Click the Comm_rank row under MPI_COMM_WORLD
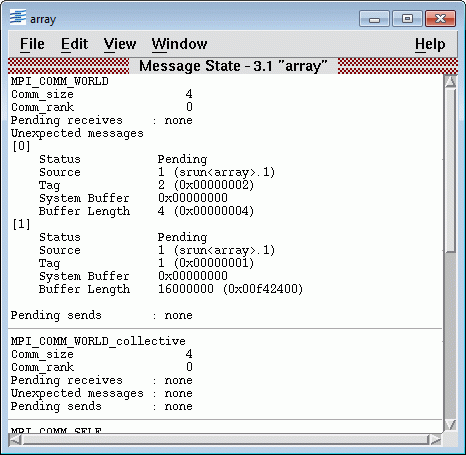The width and height of the screenshot is (466, 455). 102,107
